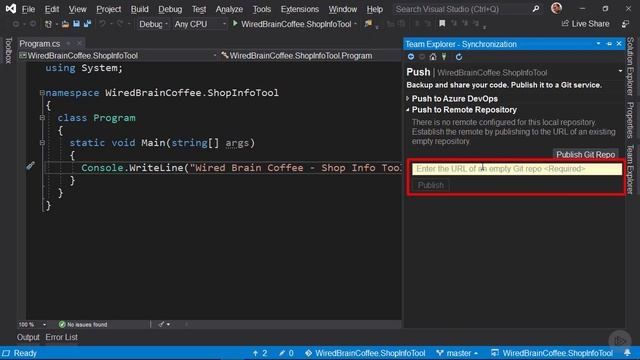The height and width of the screenshot is (360, 640).
Task: Click the Publish Git Repo button
Action: [x=585, y=155]
